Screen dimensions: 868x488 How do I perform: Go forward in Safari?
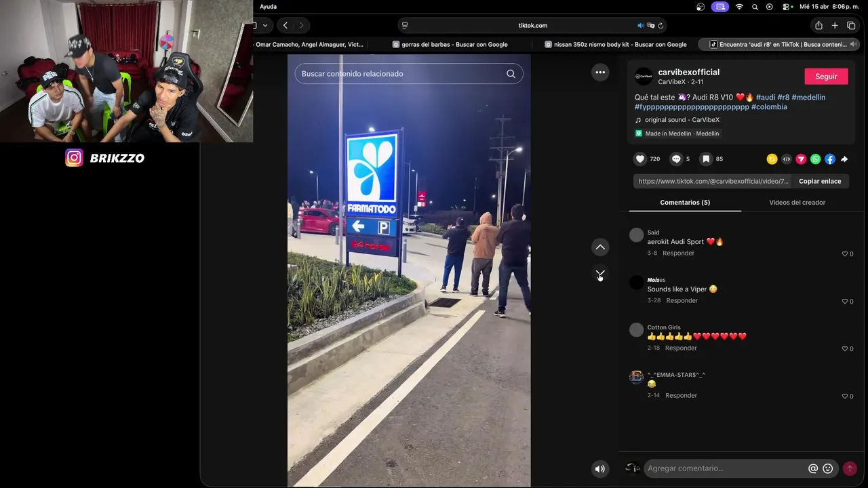(302, 25)
